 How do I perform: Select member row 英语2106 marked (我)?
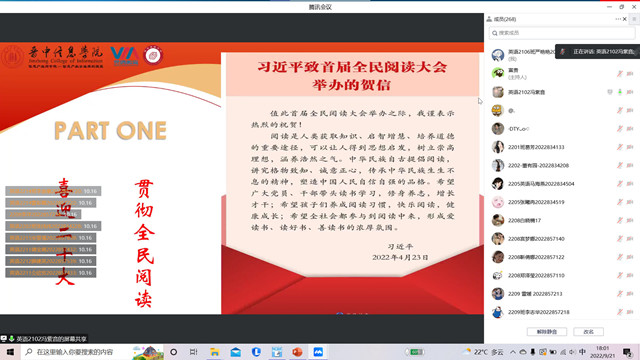coord(562,55)
